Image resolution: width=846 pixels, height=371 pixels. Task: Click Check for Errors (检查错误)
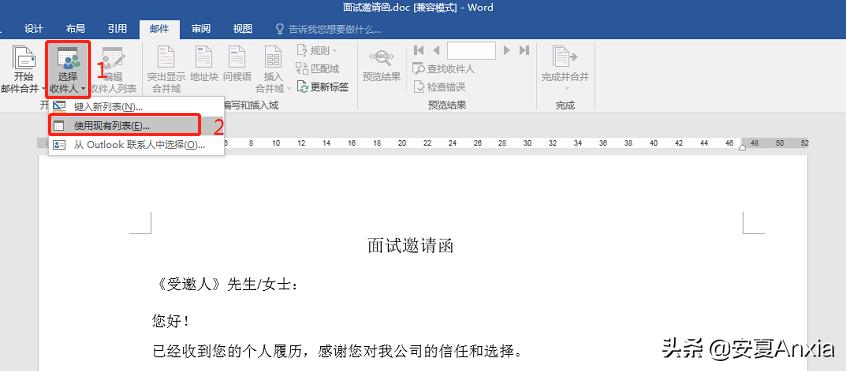[x=439, y=87]
